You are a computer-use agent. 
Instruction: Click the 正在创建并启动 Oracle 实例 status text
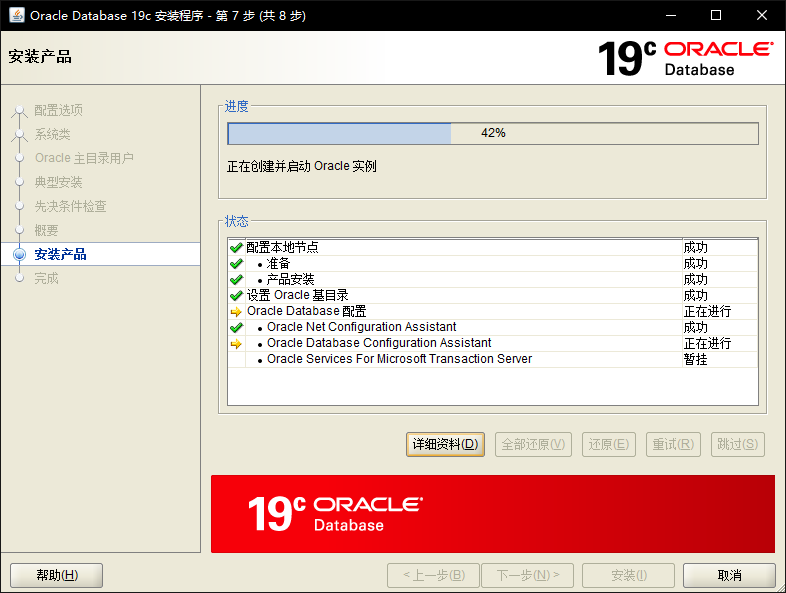302,166
